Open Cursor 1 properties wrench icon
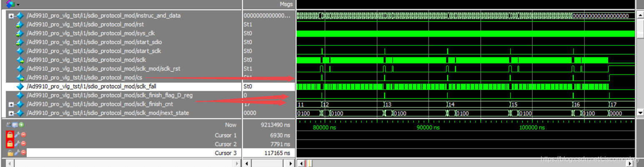Viewport: 644px width, 167px height. click(17, 135)
